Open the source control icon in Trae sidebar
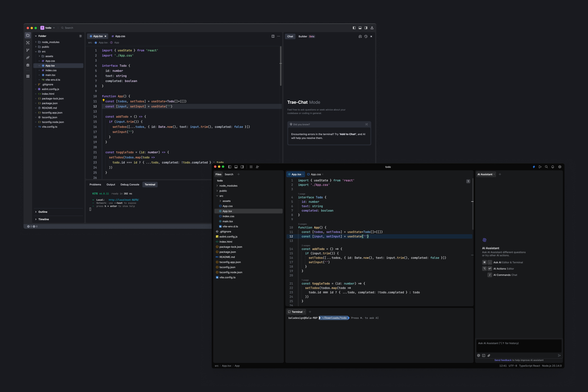The image size is (588, 392). click(28, 50)
